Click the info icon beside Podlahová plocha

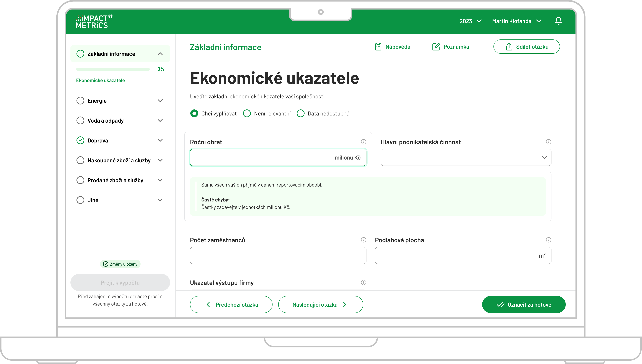[549, 240]
